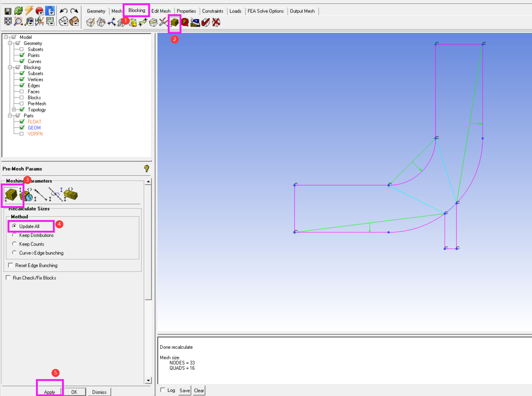Select Keep Counts radio button
Screen dimensions: 532x396
pos(14,244)
